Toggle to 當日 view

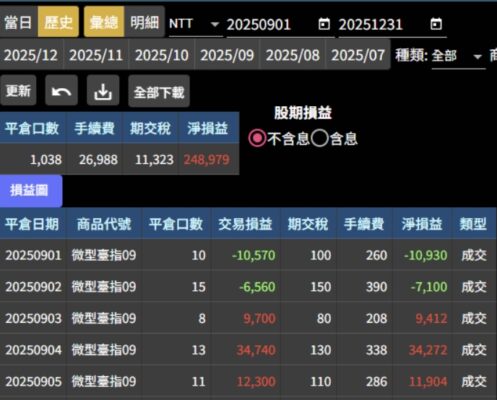tap(19, 22)
